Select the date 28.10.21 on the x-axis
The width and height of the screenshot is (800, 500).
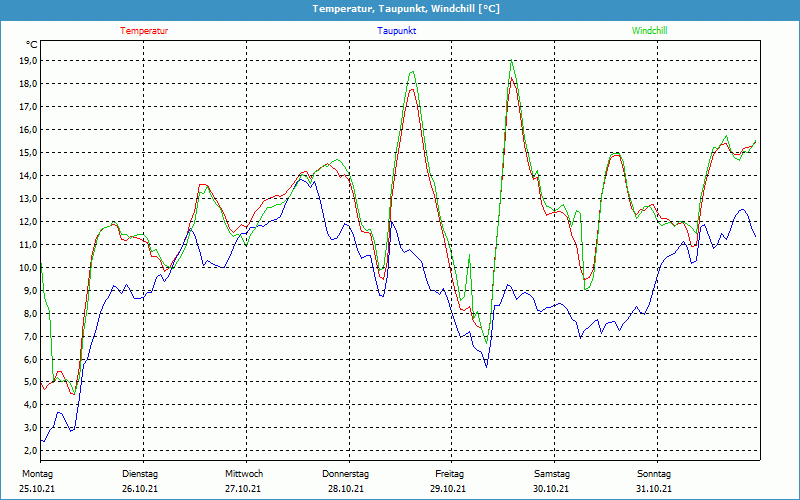click(346, 489)
